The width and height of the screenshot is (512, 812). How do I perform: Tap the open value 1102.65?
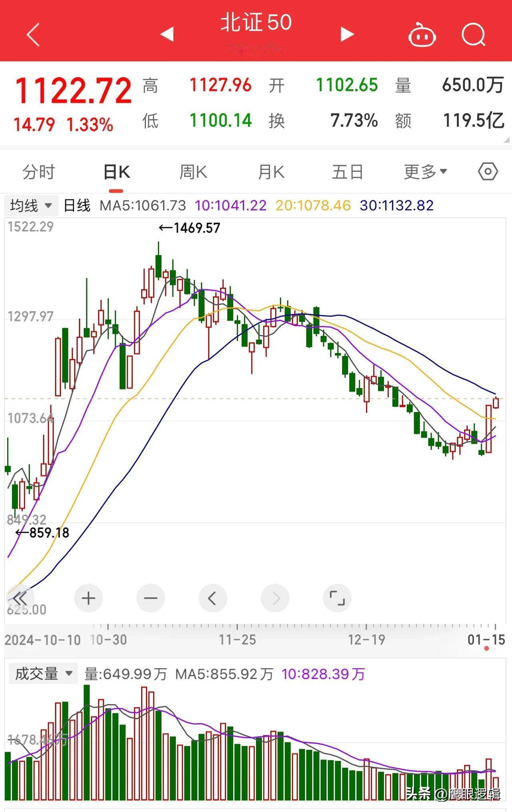coord(347,85)
